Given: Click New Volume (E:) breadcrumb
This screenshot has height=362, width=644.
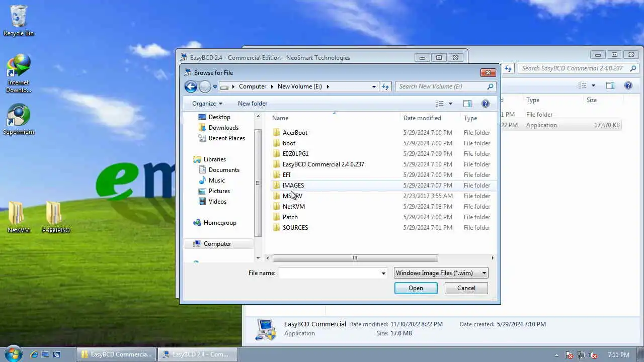Looking at the screenshot, I should tap(300, 86).
